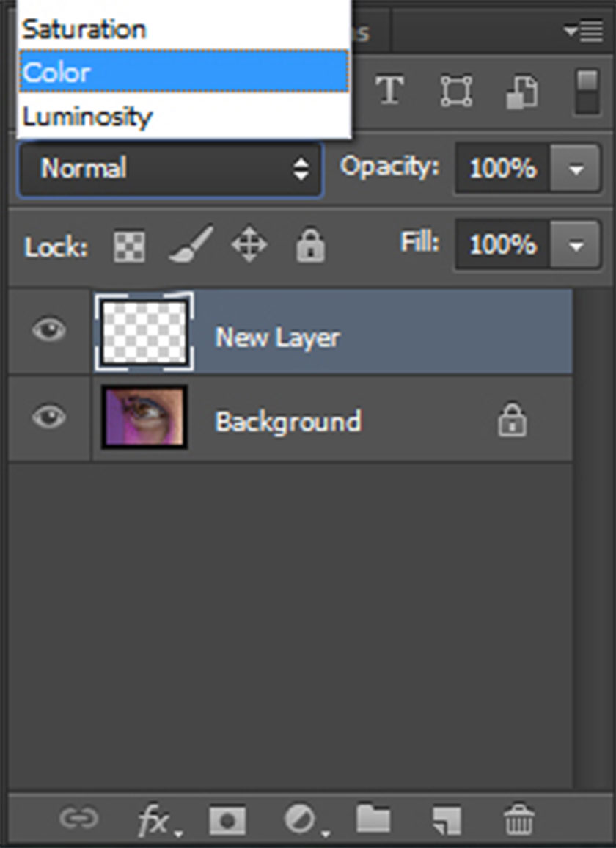The height and width of the screenshot is (848, 616).
Task: Create new fill or adjustment layer
Action: [301, 820]
